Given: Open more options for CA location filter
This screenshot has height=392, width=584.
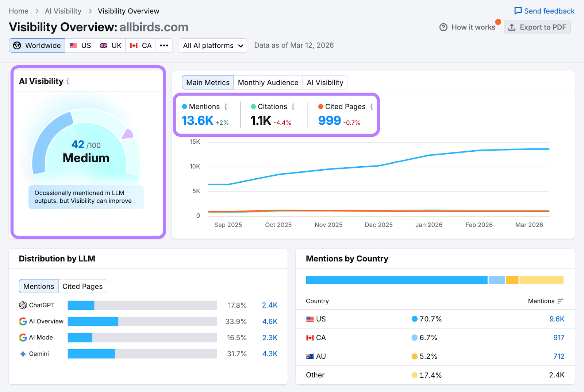Looking at the screenshot, I should pos(164,45).
